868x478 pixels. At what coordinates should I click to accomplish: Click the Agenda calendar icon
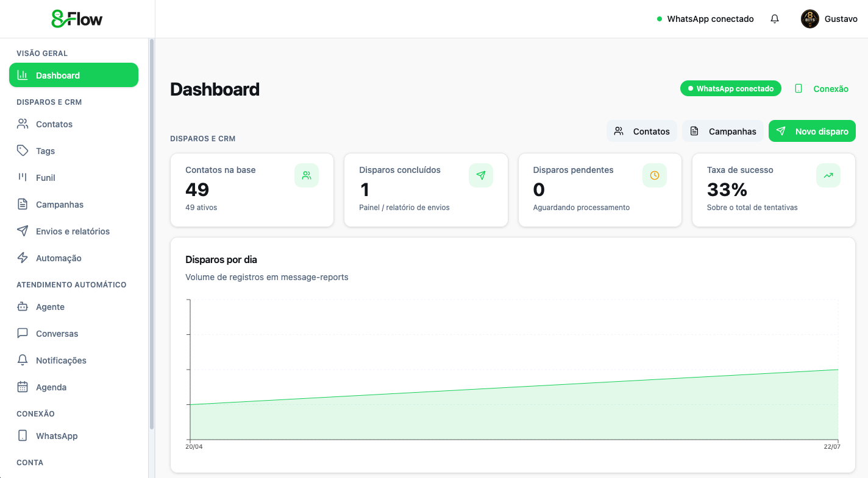coord(23,387)
